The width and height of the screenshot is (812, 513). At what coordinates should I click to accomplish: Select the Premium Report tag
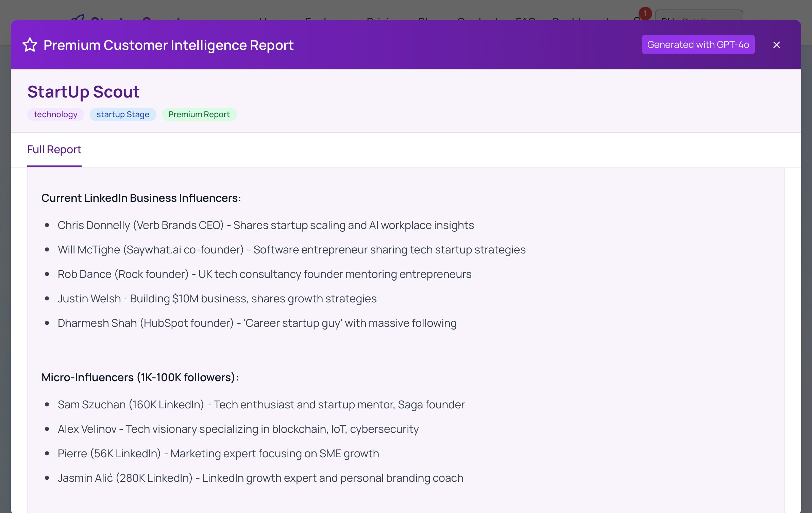pyautogui.click(x=199, y=114)
